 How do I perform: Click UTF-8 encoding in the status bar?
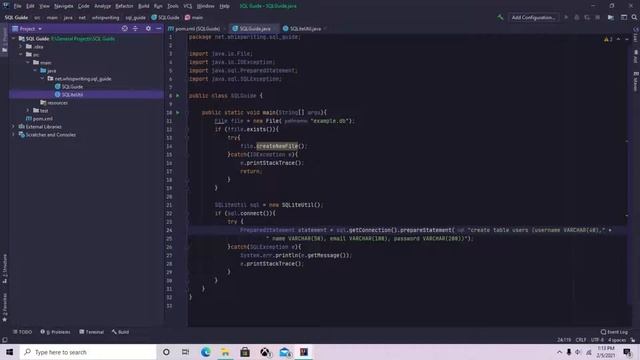pyautogui.click(x=597, y=340)
